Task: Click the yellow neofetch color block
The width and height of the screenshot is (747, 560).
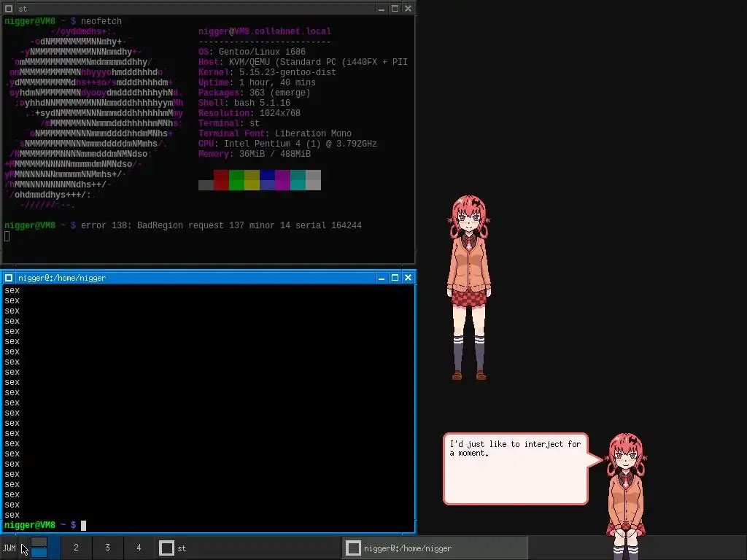Action: [252, 180]
